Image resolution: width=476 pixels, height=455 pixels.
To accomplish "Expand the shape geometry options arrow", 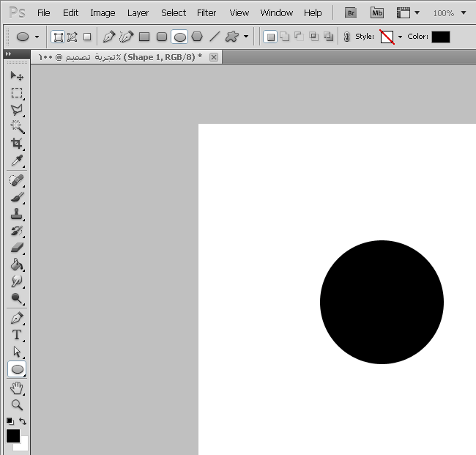I will 246,37.
